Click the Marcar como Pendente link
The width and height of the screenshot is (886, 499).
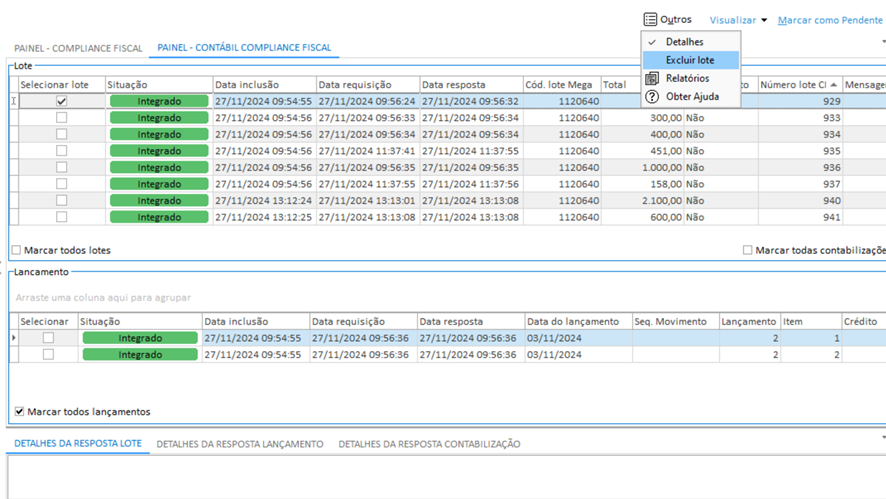tap(830, 20)
